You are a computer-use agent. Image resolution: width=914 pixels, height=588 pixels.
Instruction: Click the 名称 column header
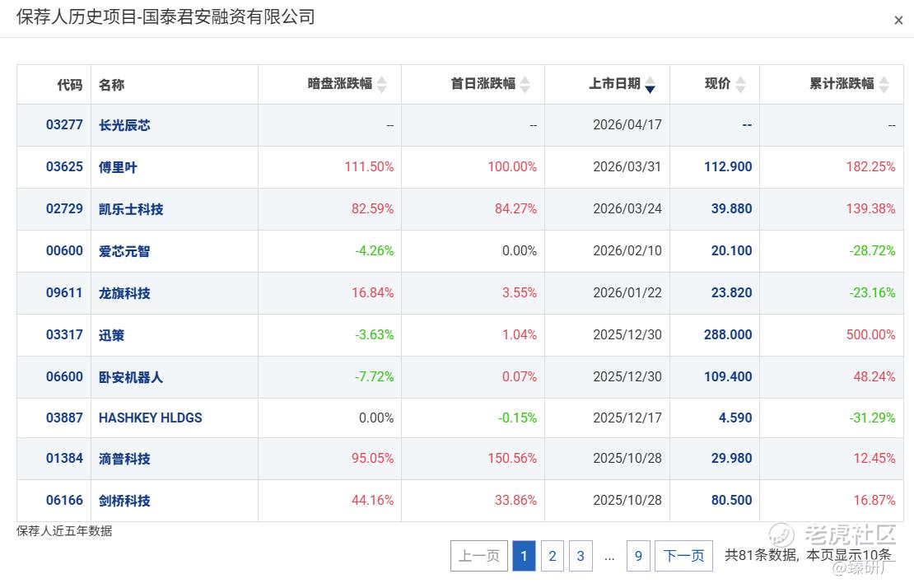[111, 85]
